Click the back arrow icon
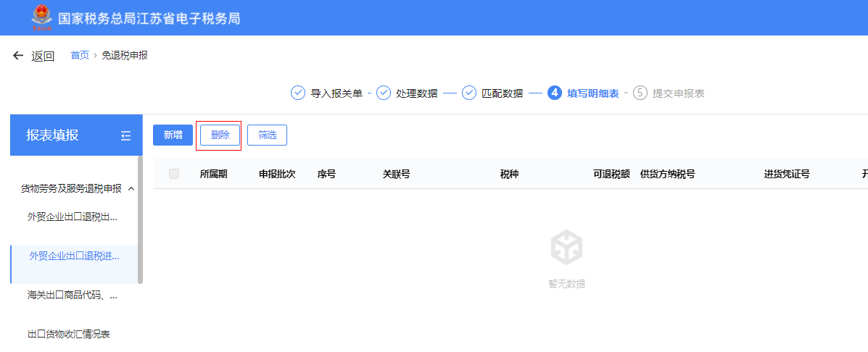Screen dimensions: 868x352 click(x=18, y=56)
